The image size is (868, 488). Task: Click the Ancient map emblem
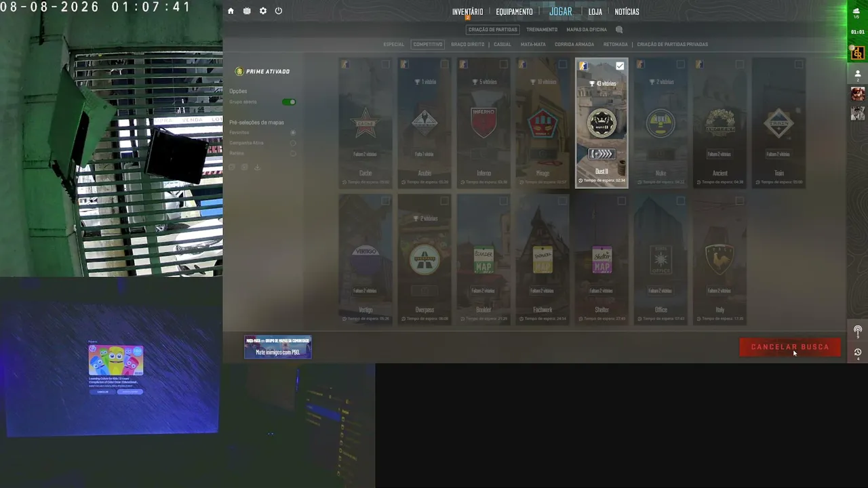(x=719, y=123)
